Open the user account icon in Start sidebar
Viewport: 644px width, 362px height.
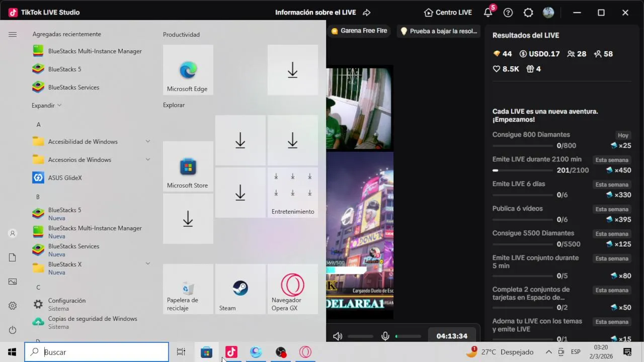(13, 233)
